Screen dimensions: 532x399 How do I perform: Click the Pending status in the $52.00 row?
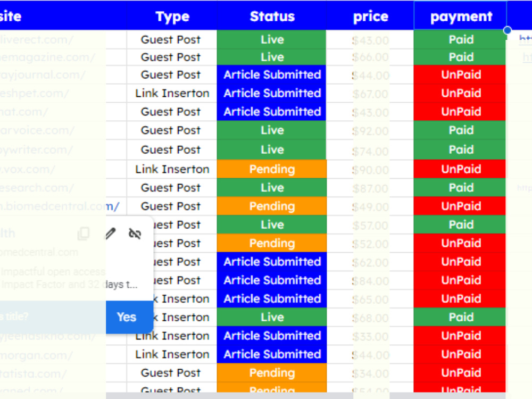click(272, 243)
